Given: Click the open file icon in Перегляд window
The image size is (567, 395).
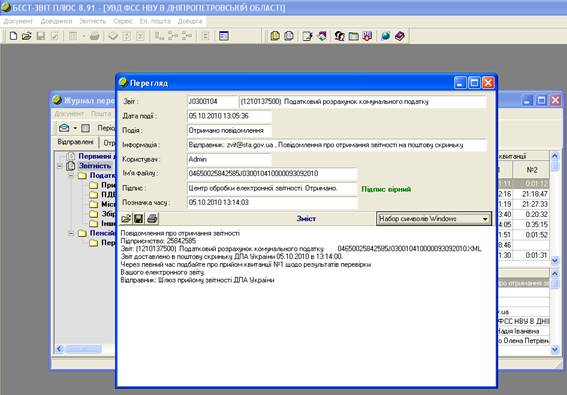Looking at the screenshot, I should point(125,218).
